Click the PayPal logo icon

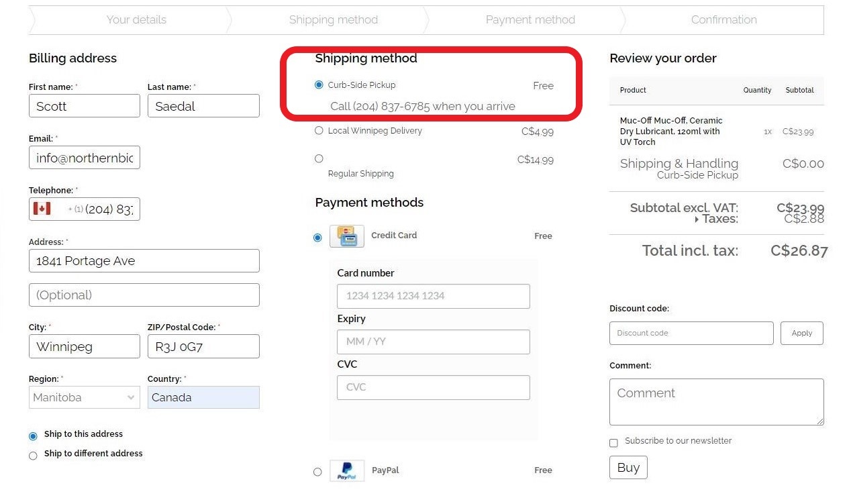click(x=347, y=470)
